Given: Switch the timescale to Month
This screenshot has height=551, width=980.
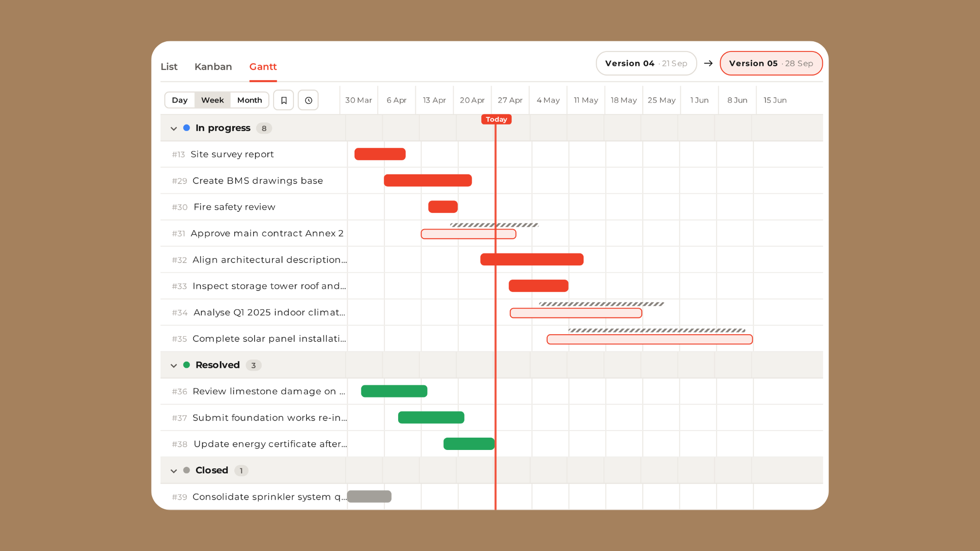Looking at the screenshot, I should point(250,100).
